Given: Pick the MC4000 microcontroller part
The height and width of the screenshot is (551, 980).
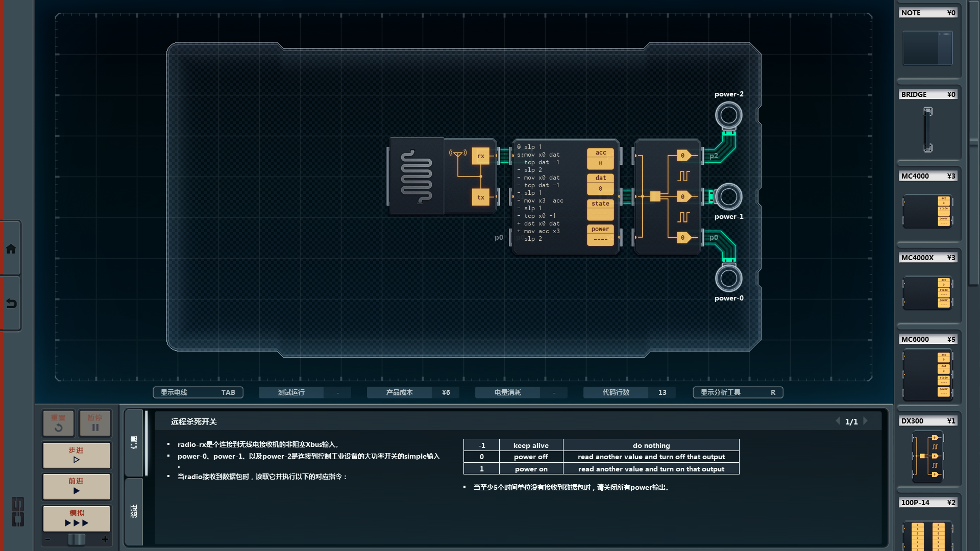Looking at the screenshot, I should pyautogui.click(x=927, y=211).
